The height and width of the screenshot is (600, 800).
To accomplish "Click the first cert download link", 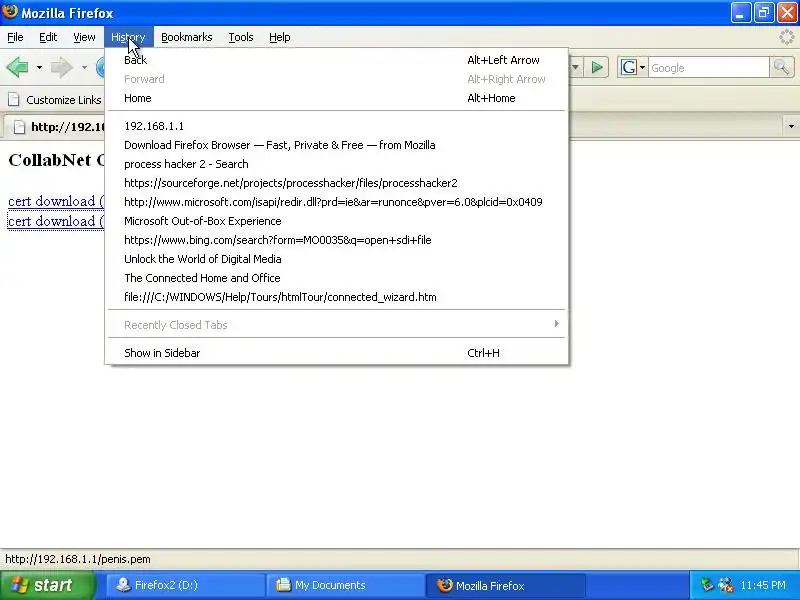I will tap(56, 201).
